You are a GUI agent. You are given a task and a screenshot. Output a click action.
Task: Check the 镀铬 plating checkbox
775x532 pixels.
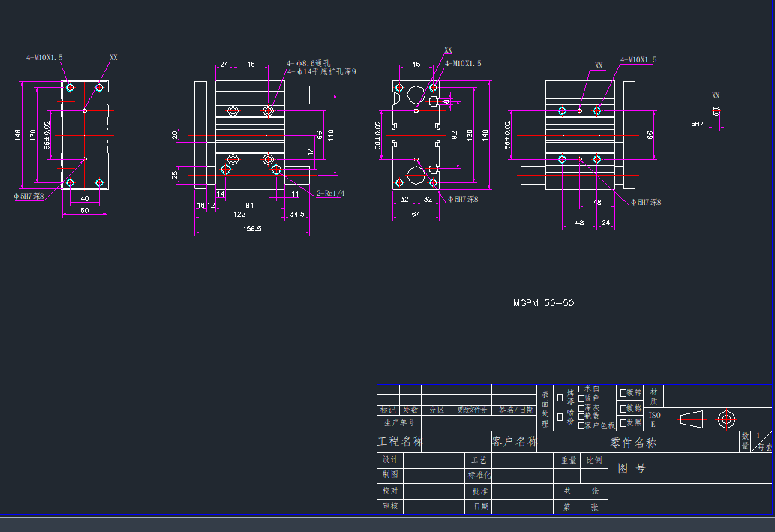click(x=623, y=408)
